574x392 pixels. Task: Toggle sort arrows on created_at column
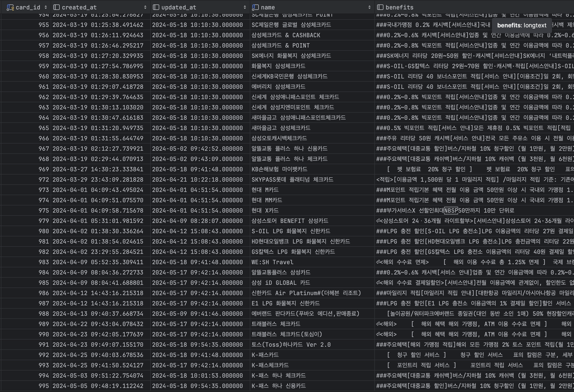(145, 7)
